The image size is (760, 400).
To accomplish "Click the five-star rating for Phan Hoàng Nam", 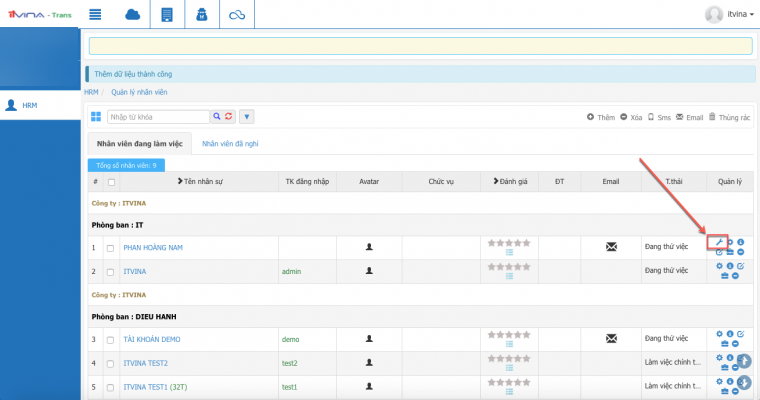I will click(x=510, y=241).
